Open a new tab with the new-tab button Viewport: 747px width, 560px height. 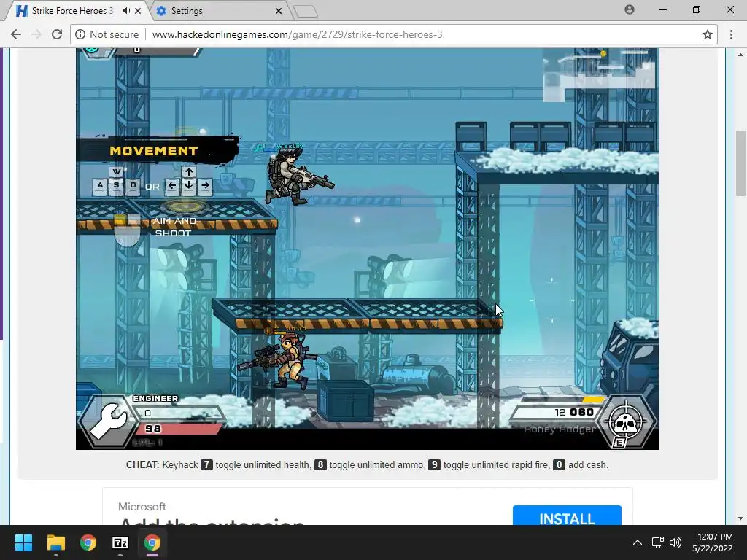coord(306,12)
